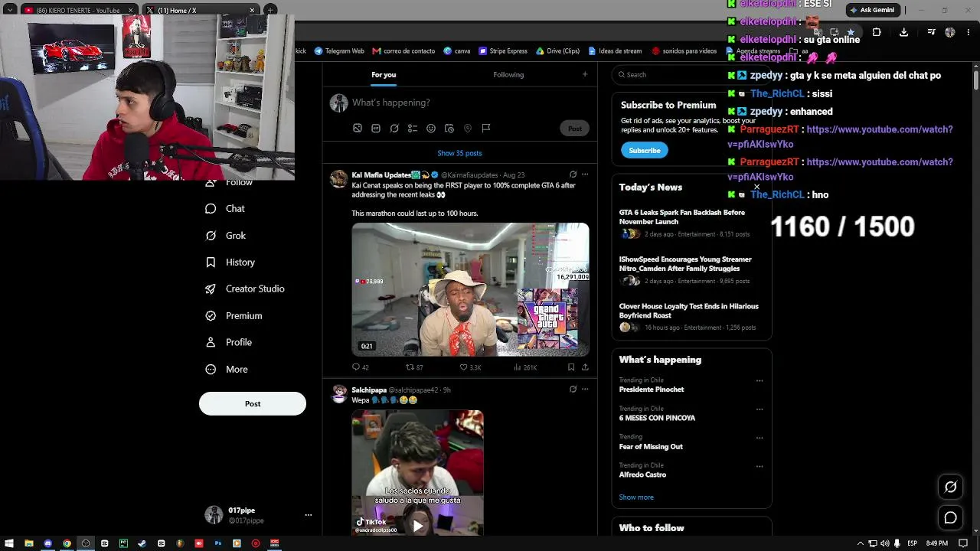Open Telegram Web bookmark
The width and height of the screenshot is (980, 551).
(339, 51)
